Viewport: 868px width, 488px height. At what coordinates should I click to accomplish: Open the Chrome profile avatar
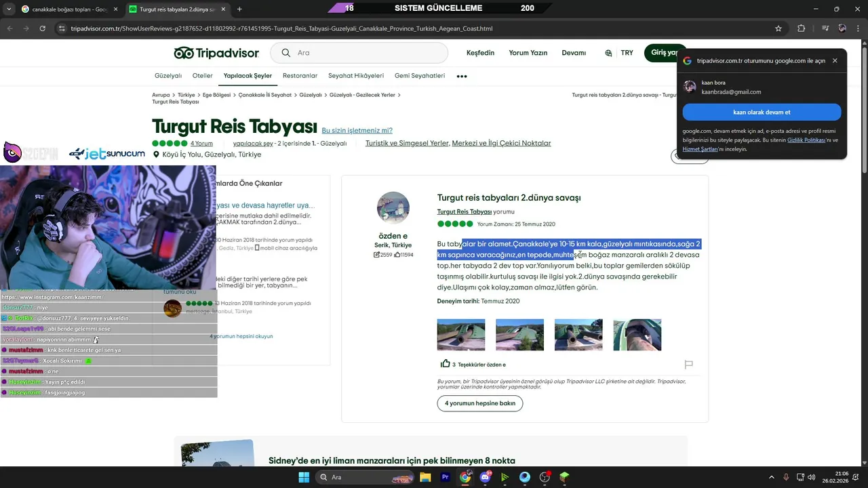point(842,28)
